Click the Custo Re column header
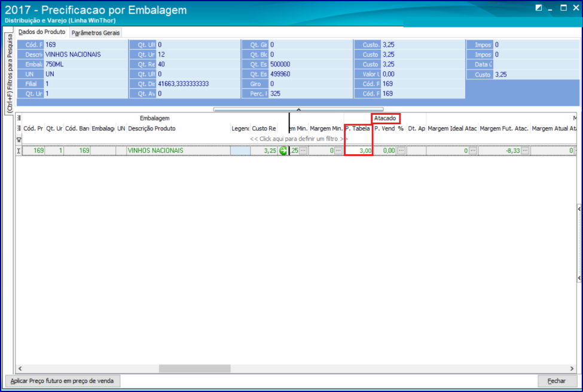The width and height of the screenshot is (583, 392). [x=264, y=128]
